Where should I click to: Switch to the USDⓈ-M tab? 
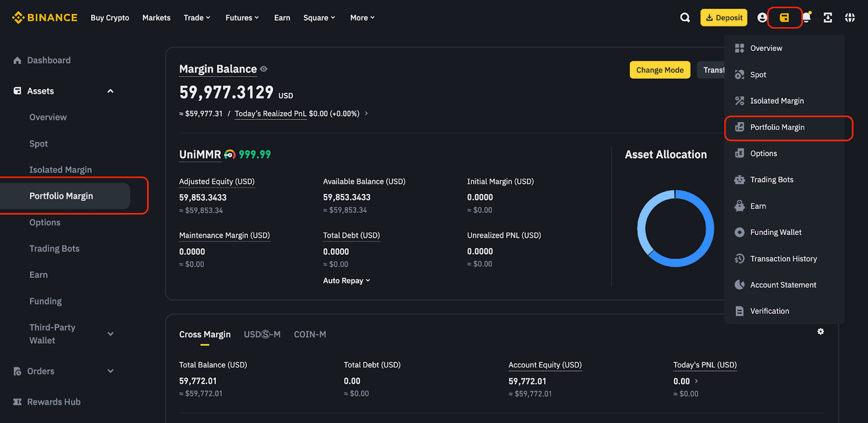coord(262,334)
